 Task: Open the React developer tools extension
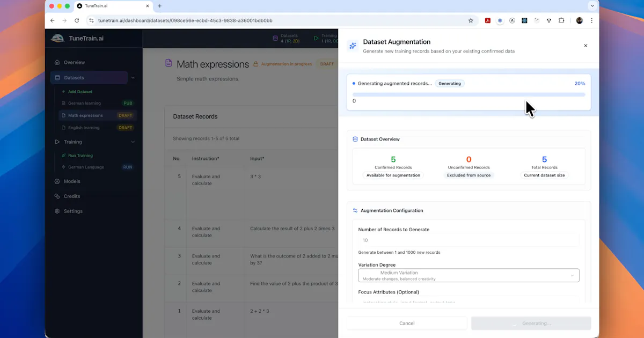click(x=524, y=20)
